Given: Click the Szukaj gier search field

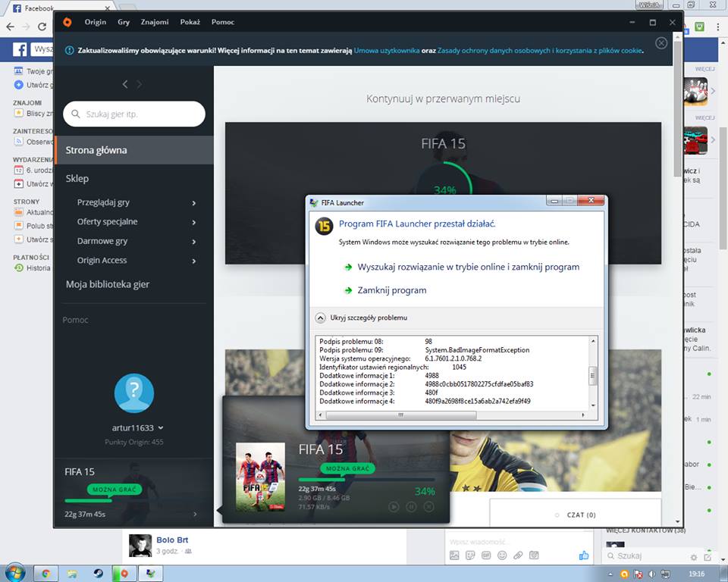Looking at the screenshot, I should click(x=134, y=114).
